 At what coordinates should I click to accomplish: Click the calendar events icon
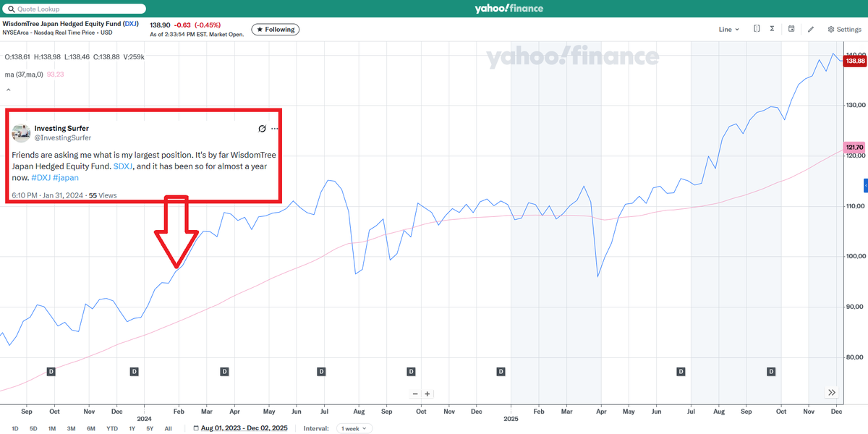point(791,29)
